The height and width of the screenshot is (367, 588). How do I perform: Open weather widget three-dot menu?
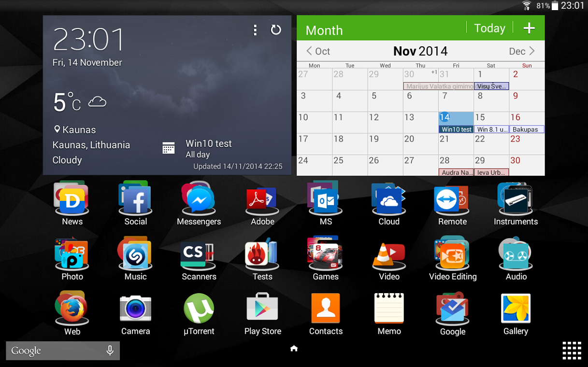click(255, 30)
